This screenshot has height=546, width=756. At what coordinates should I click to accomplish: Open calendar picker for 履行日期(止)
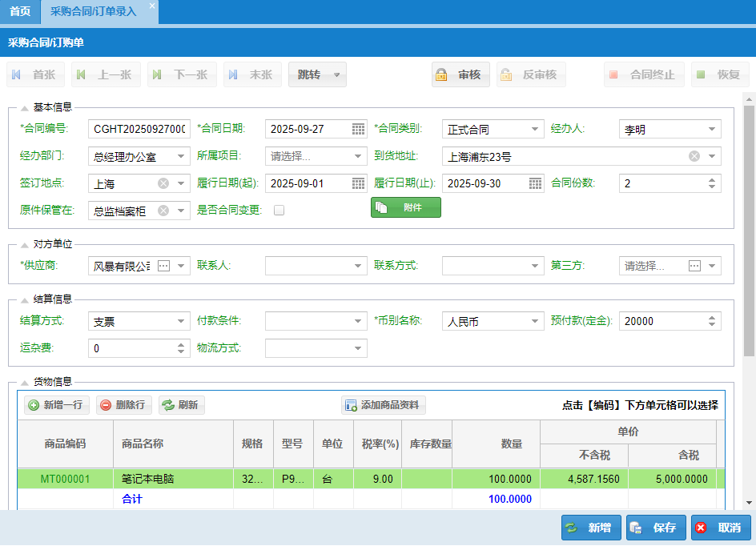pos(536,183)
